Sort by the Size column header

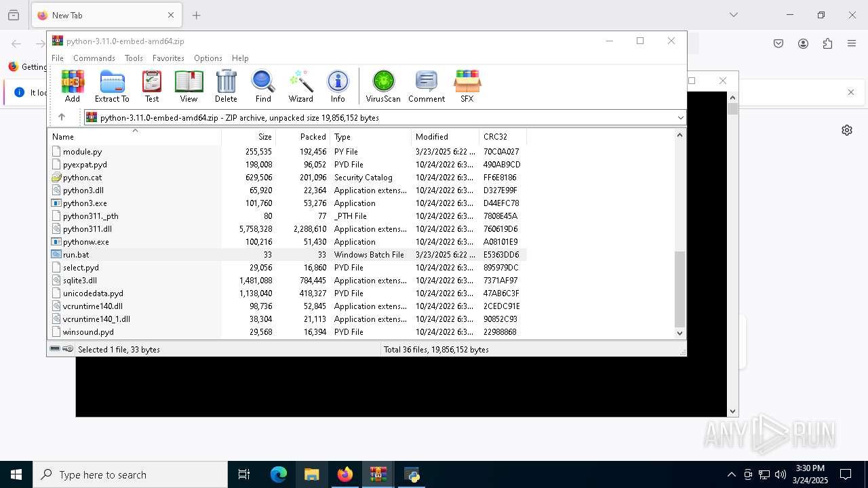[249, 136]
